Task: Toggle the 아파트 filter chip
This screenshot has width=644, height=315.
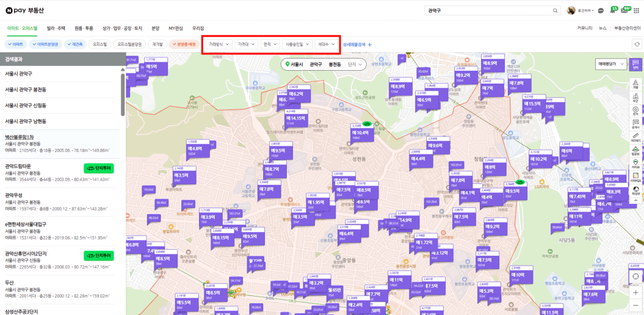Action: tap(16, 44)
